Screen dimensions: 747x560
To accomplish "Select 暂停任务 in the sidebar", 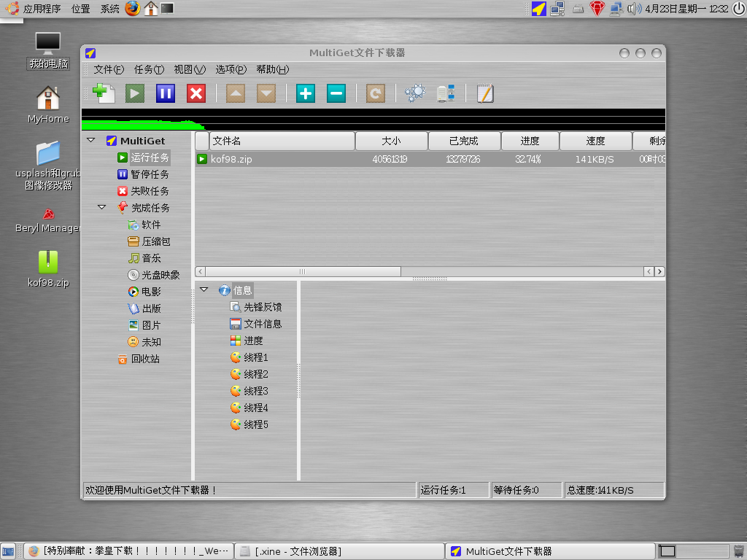I will point(150,174).
